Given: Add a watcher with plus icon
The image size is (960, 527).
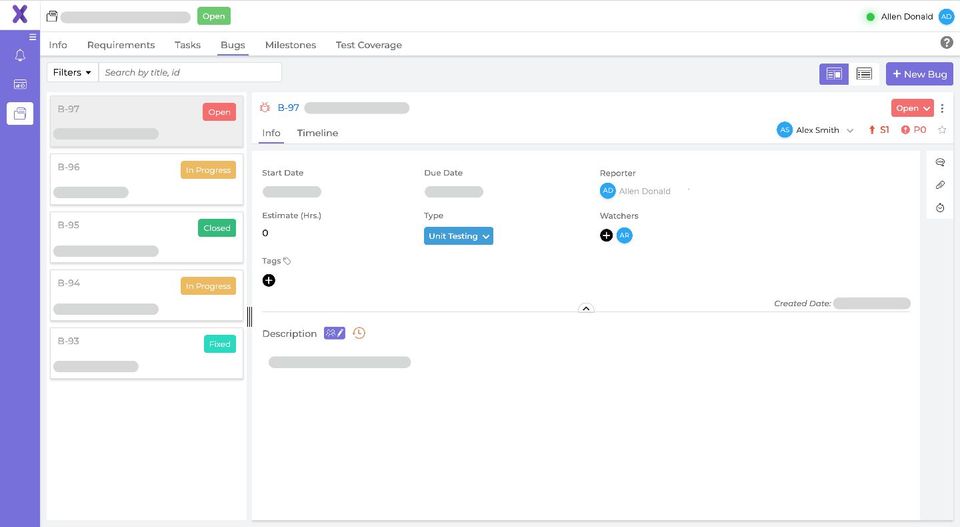Looking at the screenshot, I should [606, 236].
